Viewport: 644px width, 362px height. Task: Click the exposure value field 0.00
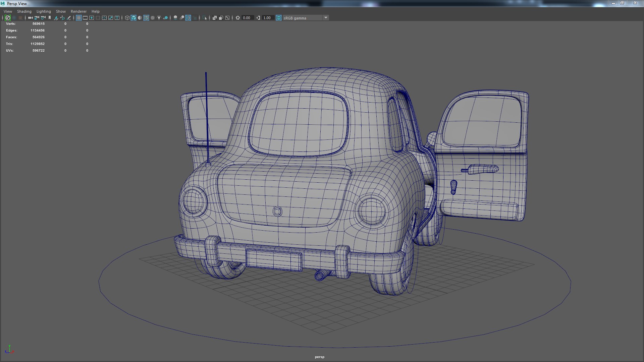click(x=248, y=18)
